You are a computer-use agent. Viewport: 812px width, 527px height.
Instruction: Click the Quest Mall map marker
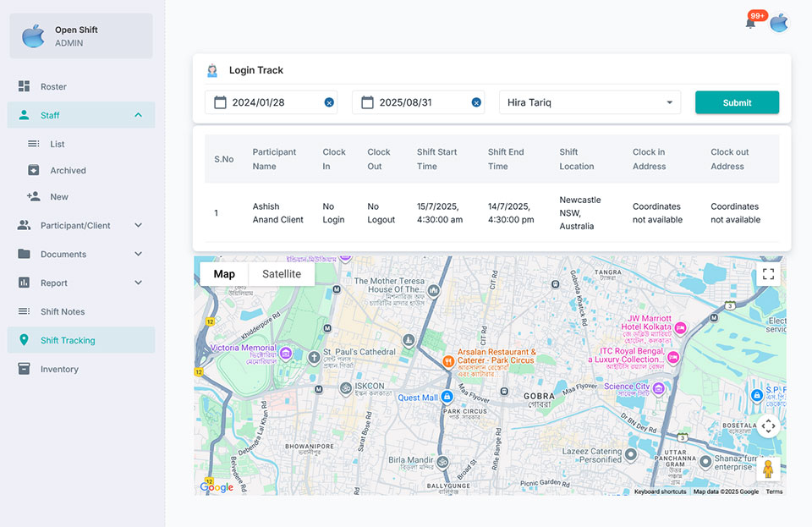click(447, 397)
